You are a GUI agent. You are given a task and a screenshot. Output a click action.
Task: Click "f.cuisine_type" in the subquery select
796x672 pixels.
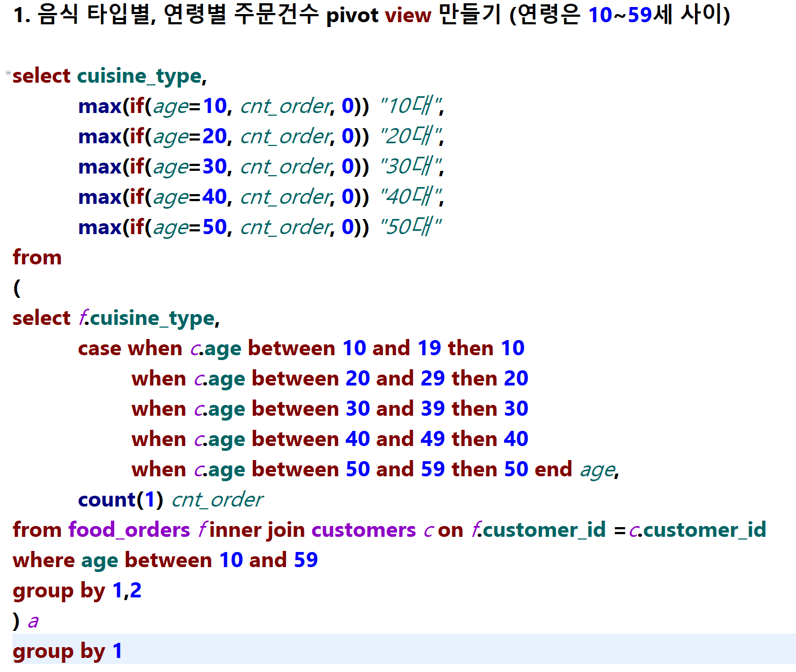(x=147, y=318)
